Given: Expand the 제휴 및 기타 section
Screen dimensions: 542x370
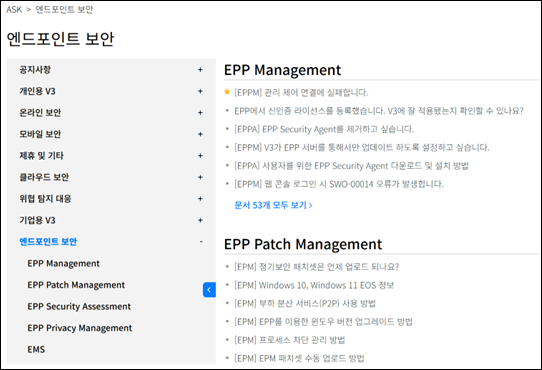Looking at the screenshot, I should 200,156.
